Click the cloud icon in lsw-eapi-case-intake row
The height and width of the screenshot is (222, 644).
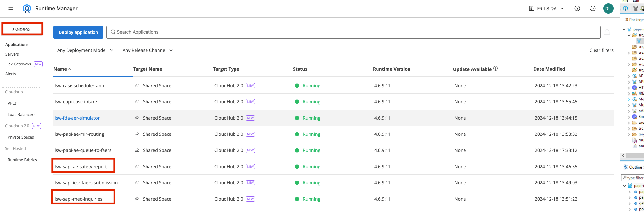[x=137, y=102]
